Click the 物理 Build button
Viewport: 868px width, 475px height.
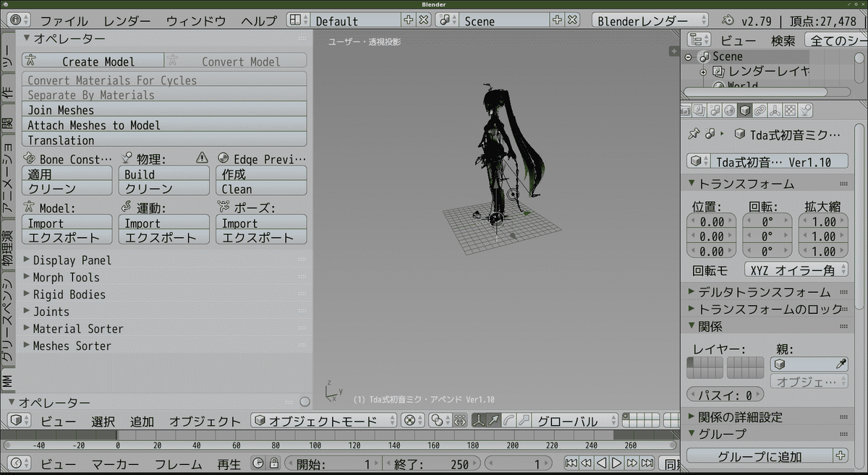(x=164, y=174)
